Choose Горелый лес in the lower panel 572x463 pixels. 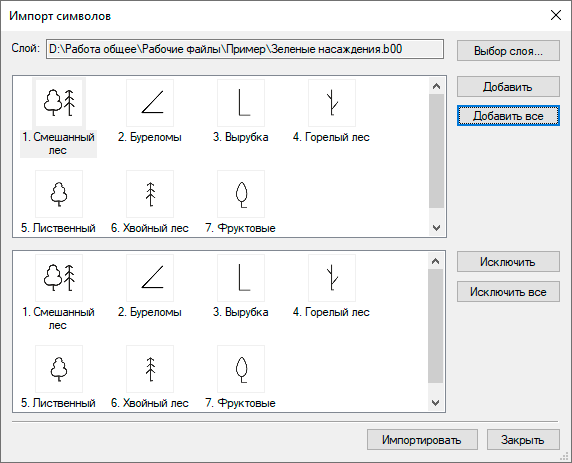(x=332, y=278)
